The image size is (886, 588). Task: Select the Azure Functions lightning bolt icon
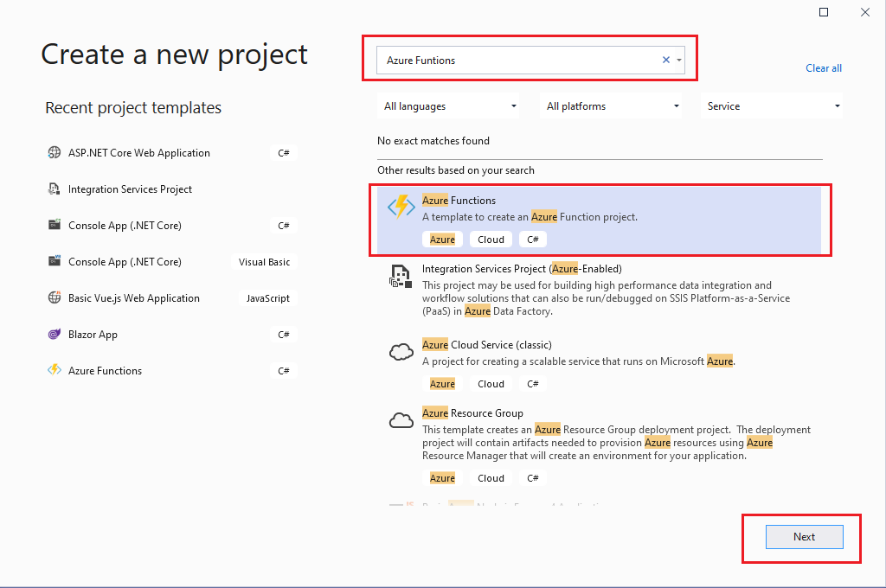401,207
